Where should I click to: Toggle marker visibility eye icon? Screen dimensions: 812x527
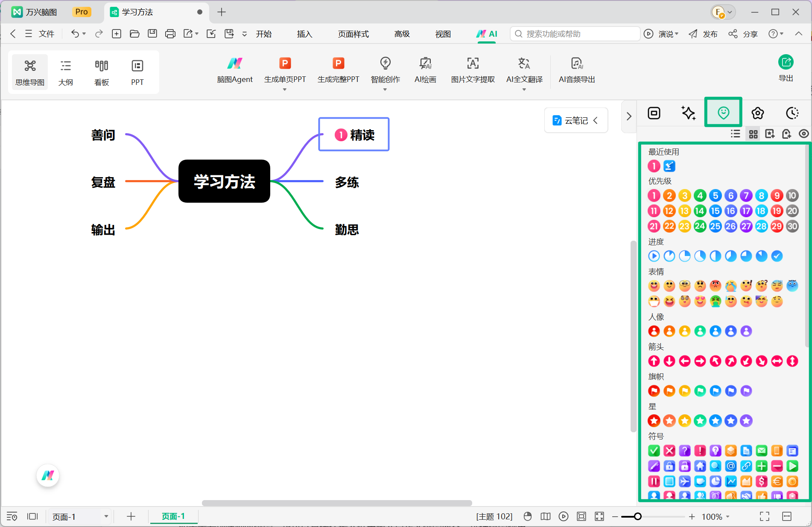pos(803,134)
